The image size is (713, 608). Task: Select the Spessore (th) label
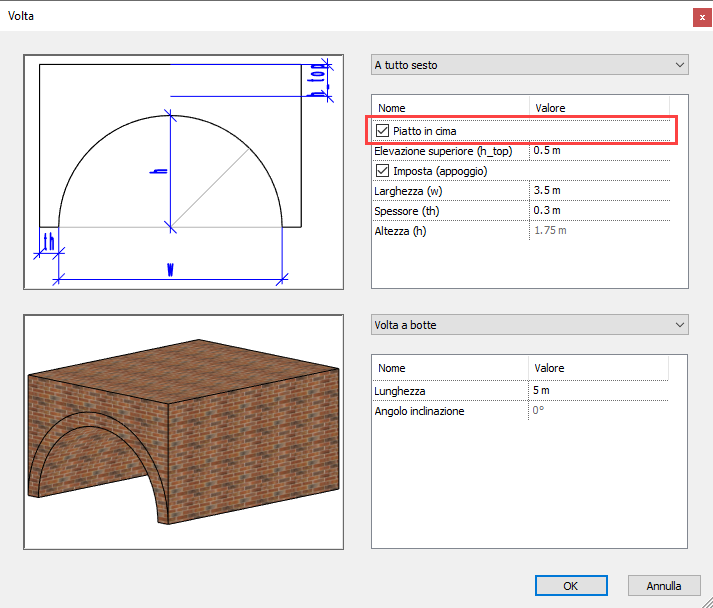coord(407,211)
